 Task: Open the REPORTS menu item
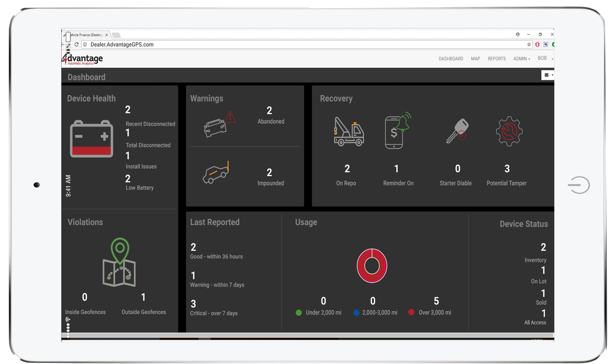pos(496,59)
